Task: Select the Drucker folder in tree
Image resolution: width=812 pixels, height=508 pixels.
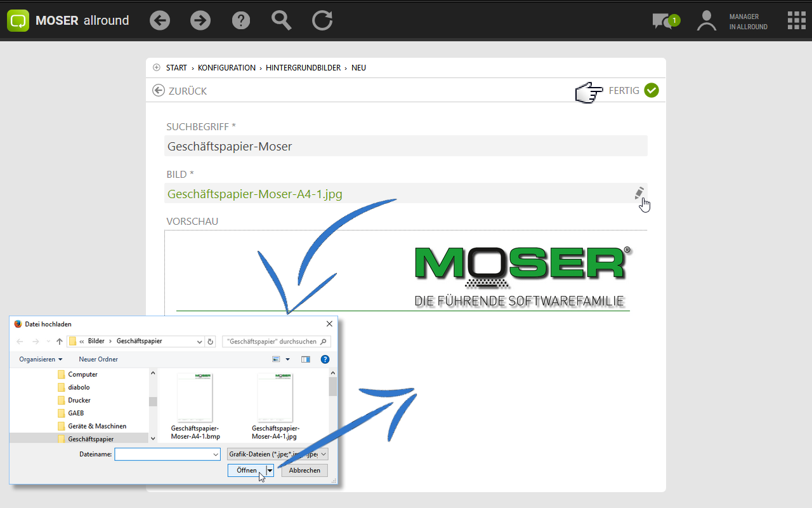Action: click(79, 400)
